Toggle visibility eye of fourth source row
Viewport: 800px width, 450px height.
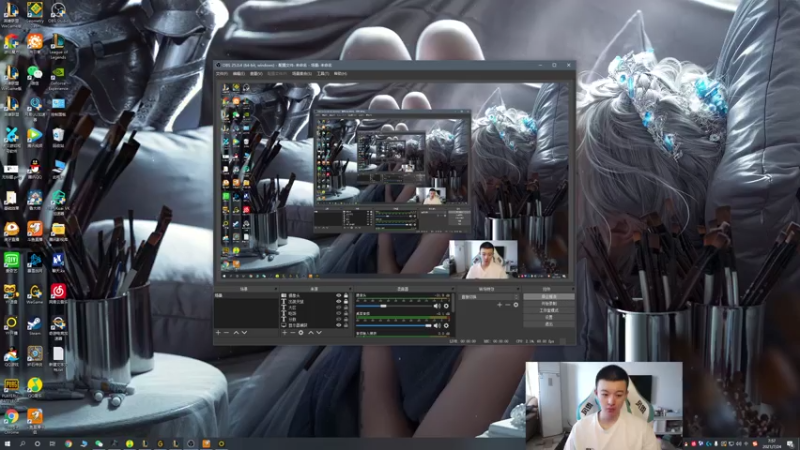coord(338,313)
